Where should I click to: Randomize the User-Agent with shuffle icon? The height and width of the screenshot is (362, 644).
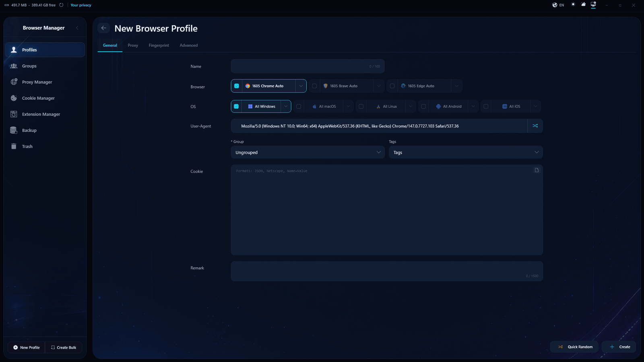535,126
